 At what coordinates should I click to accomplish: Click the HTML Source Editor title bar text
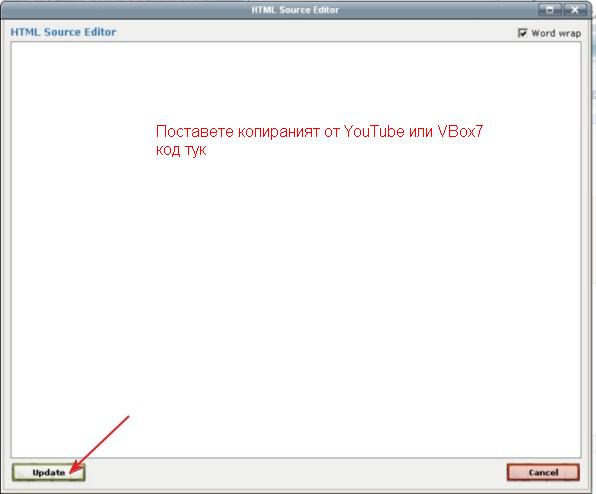[295, 10]
